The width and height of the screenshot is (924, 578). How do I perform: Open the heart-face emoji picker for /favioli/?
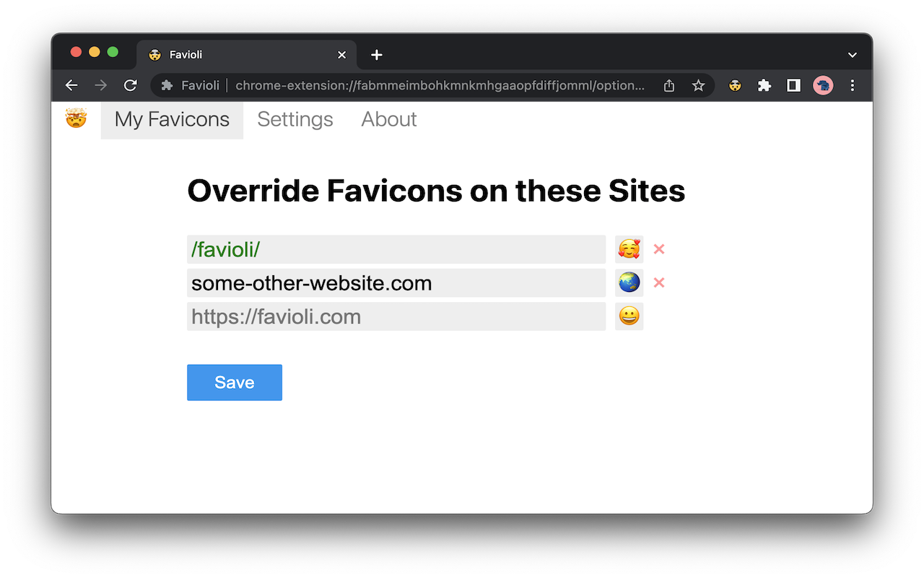click(x=629, y=249)
